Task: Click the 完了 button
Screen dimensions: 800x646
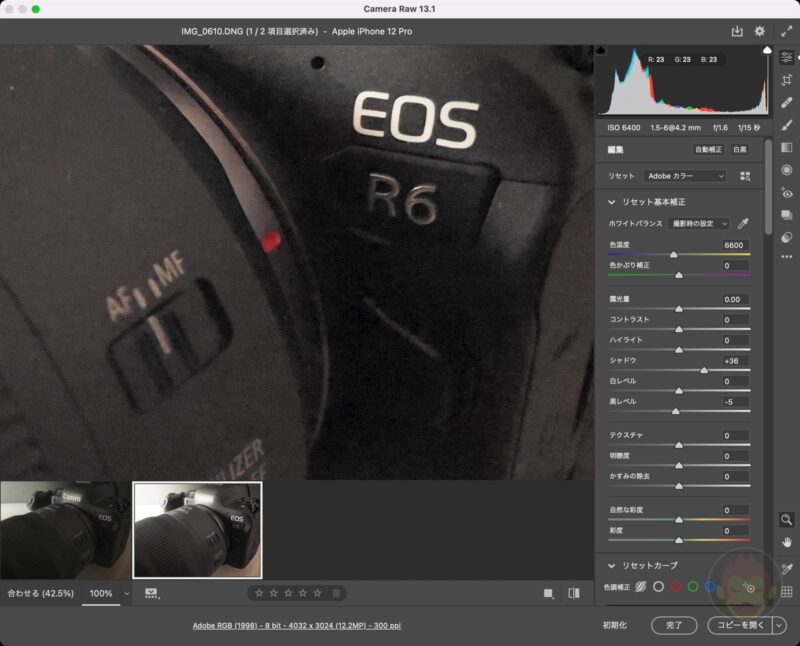Action: tap(674, 625)
